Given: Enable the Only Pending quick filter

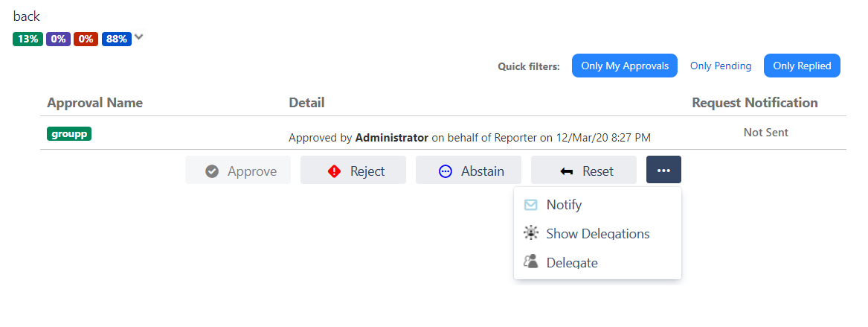Looking at the screenshot, I should pos(721,66).
